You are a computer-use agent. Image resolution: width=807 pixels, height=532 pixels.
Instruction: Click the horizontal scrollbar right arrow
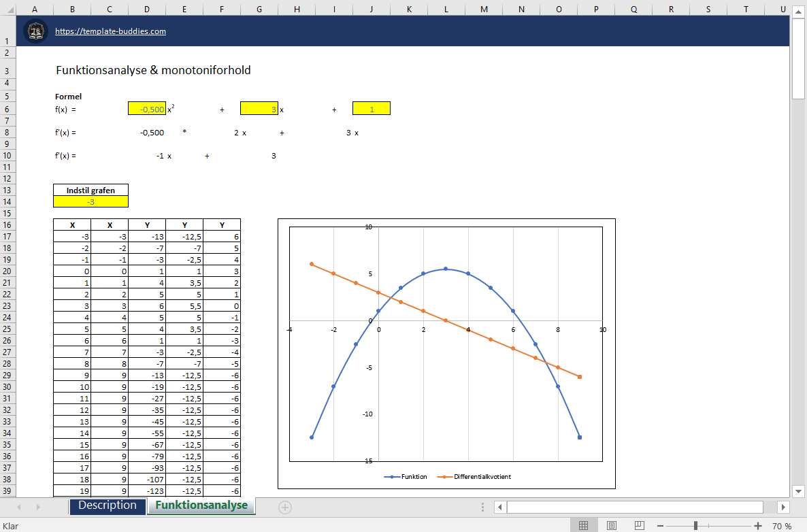[x=783, y=508]
